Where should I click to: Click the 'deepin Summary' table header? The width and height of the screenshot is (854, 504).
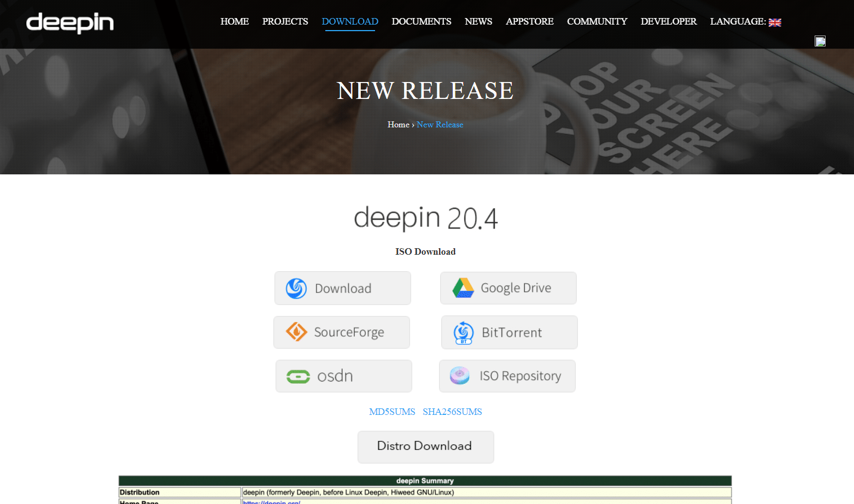tap(425, 481)
